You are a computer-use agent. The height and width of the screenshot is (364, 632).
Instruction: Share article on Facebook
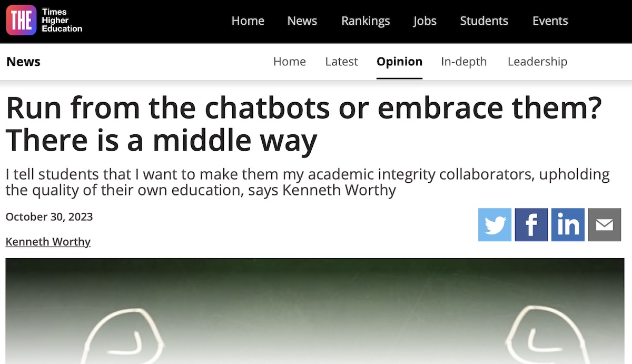(531, 225)
